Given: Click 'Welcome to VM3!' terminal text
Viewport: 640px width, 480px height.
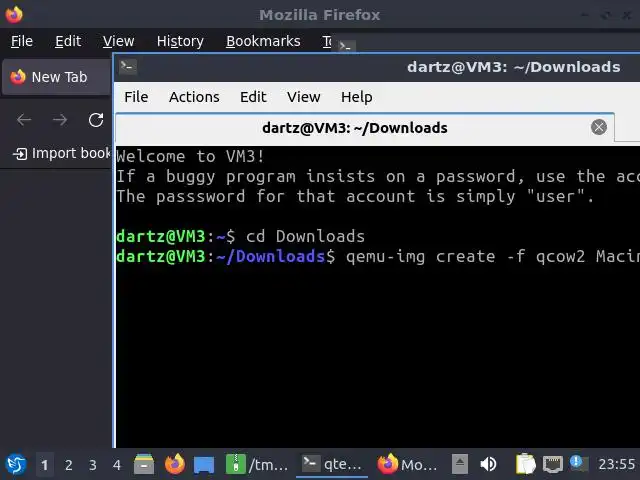Looking at the screenshot, I should [191, 156].
